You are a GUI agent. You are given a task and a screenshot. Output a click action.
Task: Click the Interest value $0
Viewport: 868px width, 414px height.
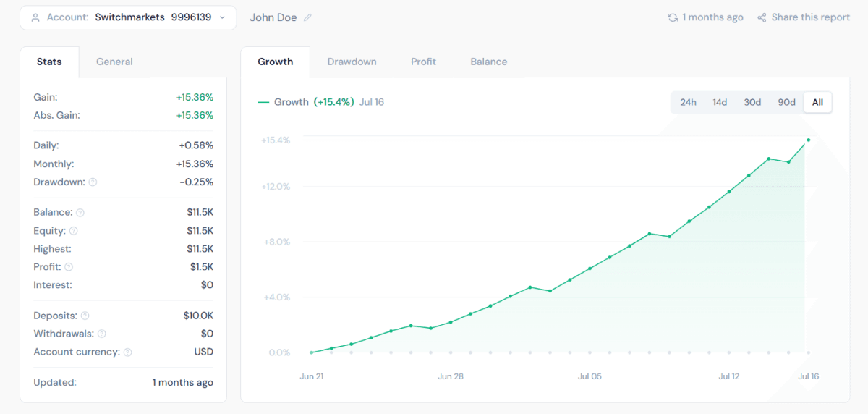click(207, 285)
